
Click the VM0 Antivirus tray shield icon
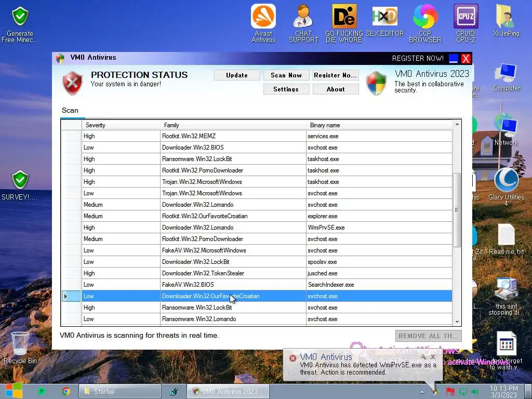click(435, 392)
